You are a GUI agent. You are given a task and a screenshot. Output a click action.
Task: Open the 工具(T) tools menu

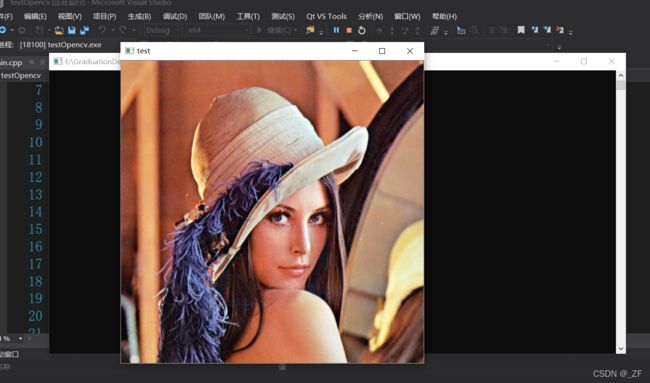pyautogui.click(x=248, y=17)
